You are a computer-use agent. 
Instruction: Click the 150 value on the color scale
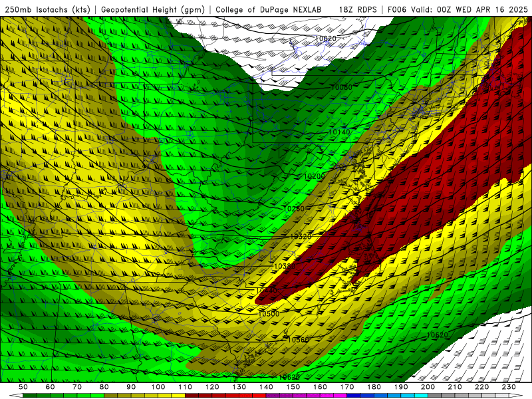(x=293, y=387)
